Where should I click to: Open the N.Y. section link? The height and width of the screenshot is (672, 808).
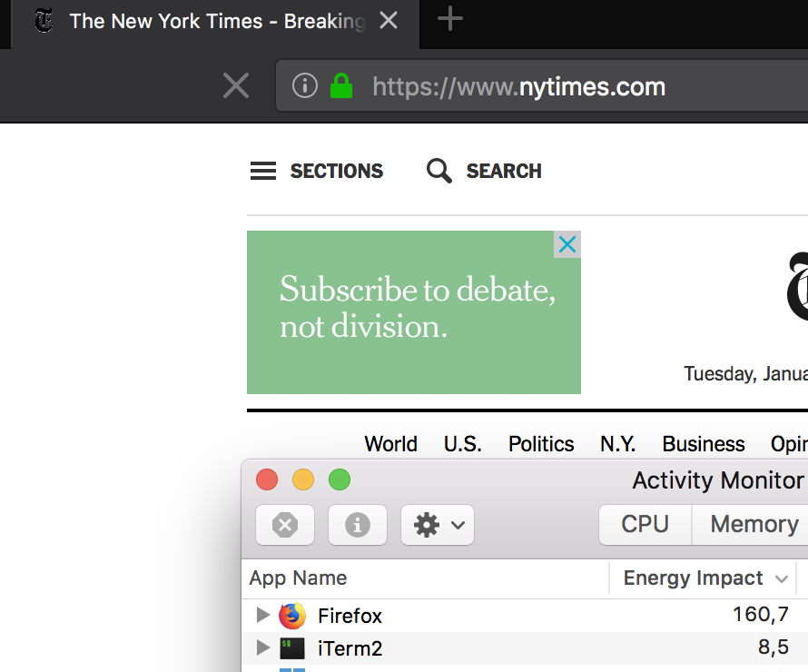[x=618, y=444]
